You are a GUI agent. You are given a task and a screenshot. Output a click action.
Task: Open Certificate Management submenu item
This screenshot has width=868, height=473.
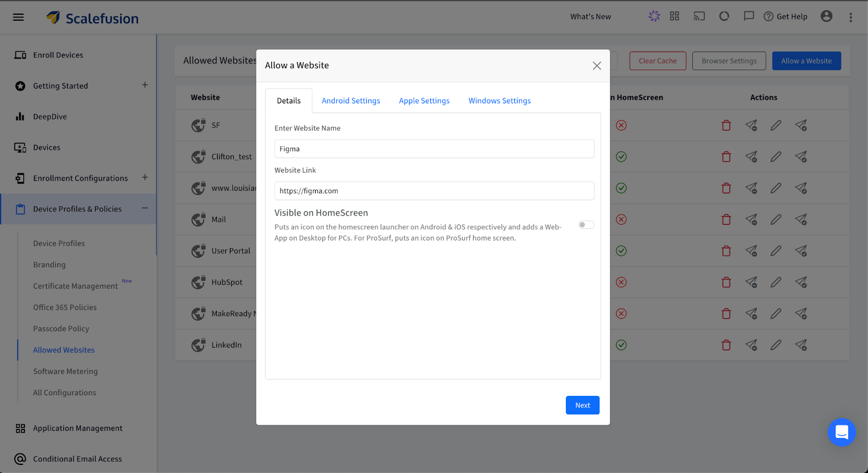pos(75,286)
